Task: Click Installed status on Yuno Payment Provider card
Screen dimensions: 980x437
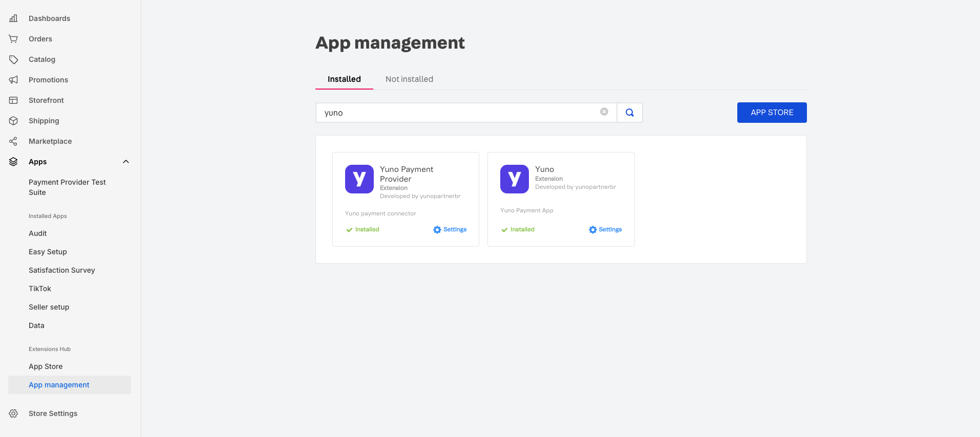Action: (x=363, y=230)
